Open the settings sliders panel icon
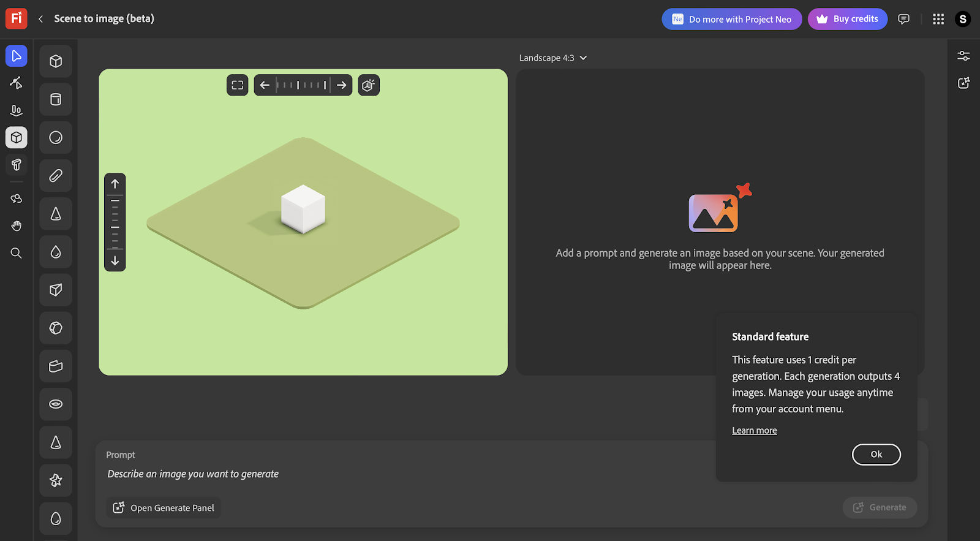 [x=963, y=56]
